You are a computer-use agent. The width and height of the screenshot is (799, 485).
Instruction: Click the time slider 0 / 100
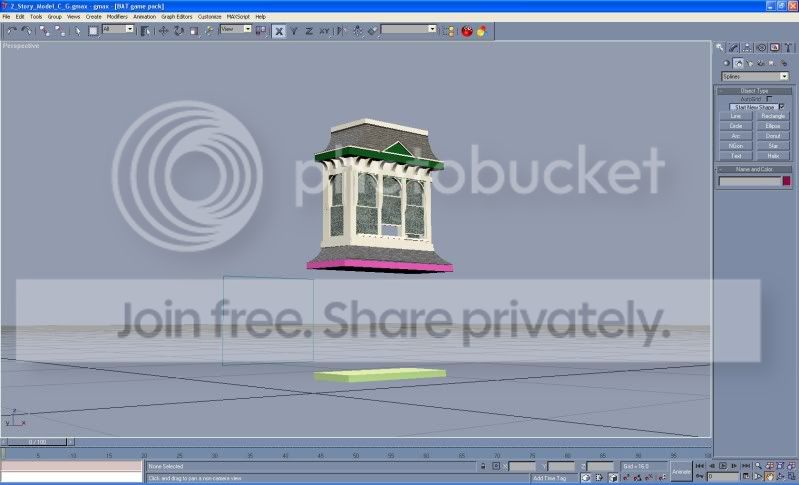[x=37, y=442]
